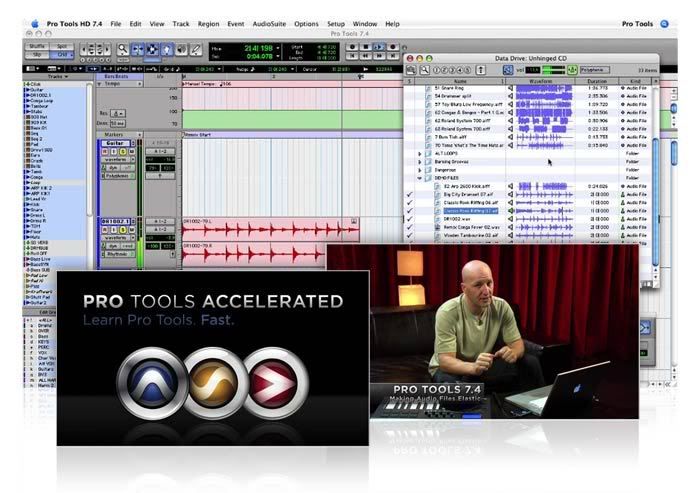This screenshot has width=700, height=493.
Task: Select the Guitar track name field
Action: click(x=117, y=143)
